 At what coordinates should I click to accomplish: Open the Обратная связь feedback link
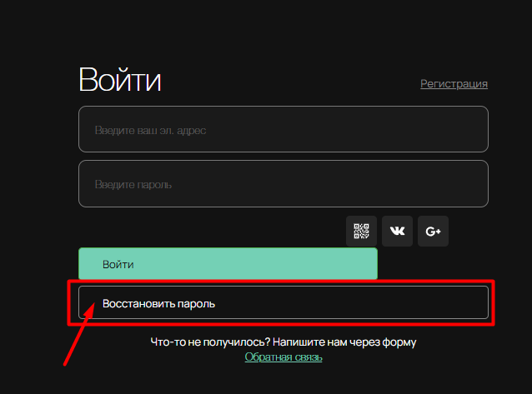coord(284,357)
